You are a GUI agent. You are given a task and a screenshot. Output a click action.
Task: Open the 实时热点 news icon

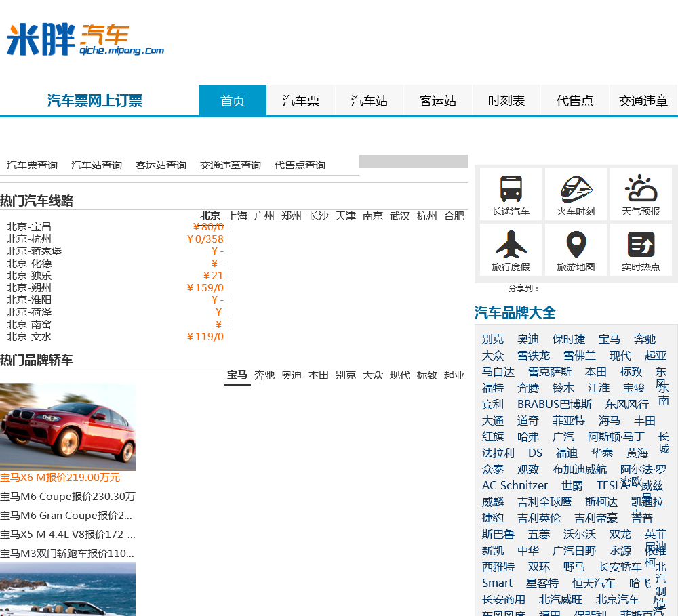[641, 250]
